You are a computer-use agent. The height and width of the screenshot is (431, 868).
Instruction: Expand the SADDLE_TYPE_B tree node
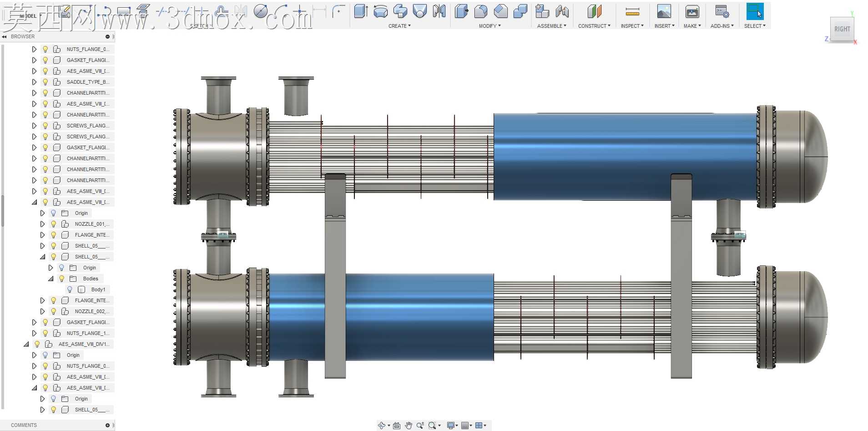34,82
